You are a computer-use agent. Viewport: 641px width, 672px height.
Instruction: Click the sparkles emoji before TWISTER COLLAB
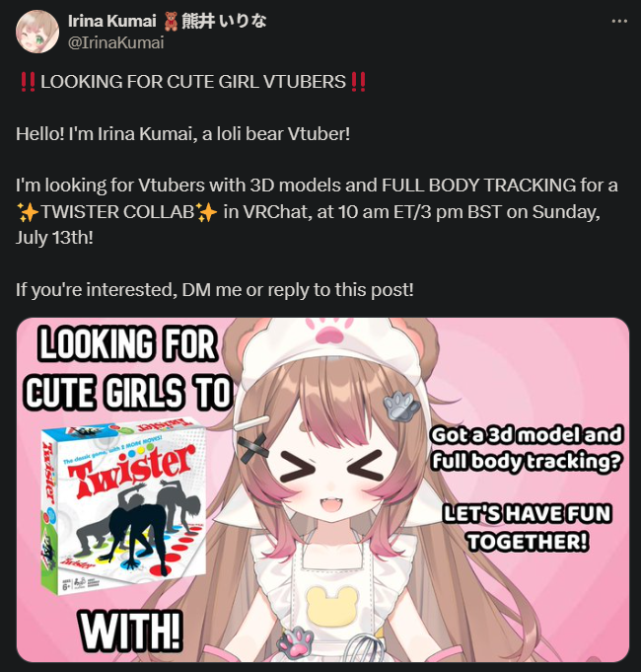tap(28, 212)
